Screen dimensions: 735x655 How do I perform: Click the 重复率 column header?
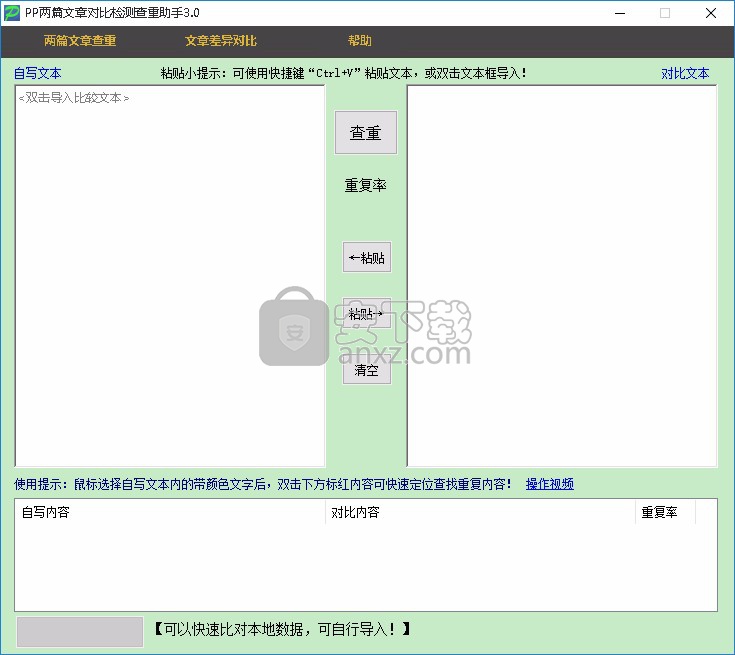click(666, 512)
